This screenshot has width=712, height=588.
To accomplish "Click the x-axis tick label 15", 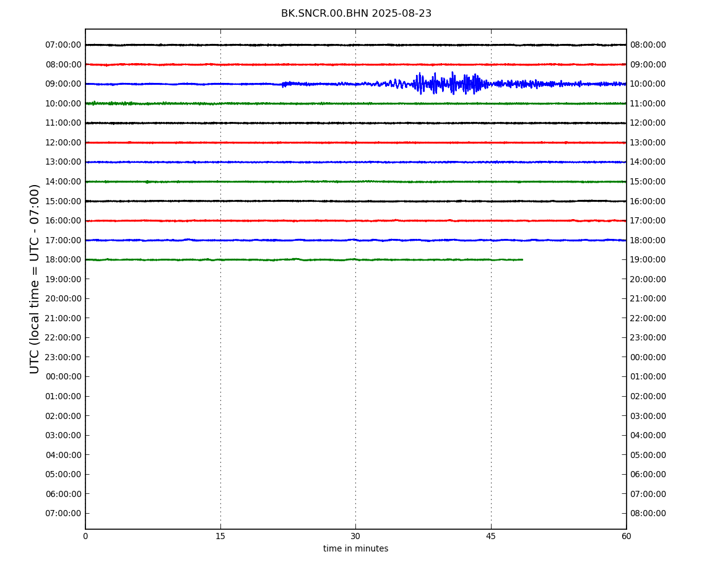I will 220,536.
